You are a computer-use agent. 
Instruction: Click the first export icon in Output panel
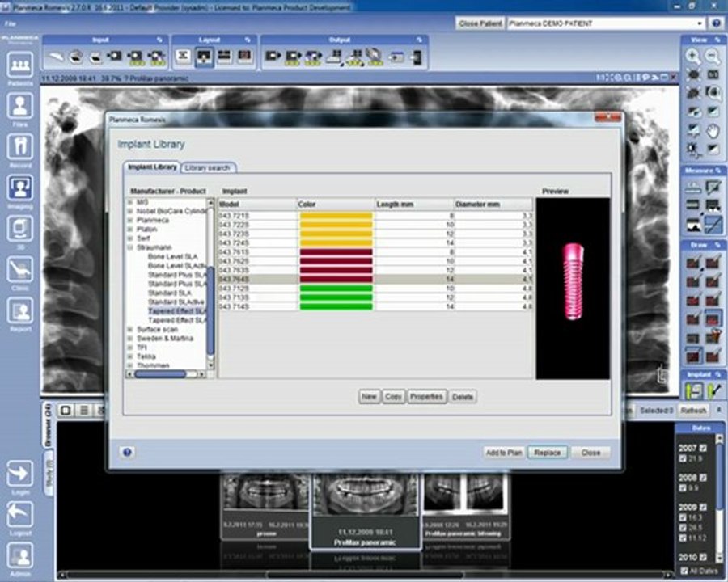[x=273, y=57]
